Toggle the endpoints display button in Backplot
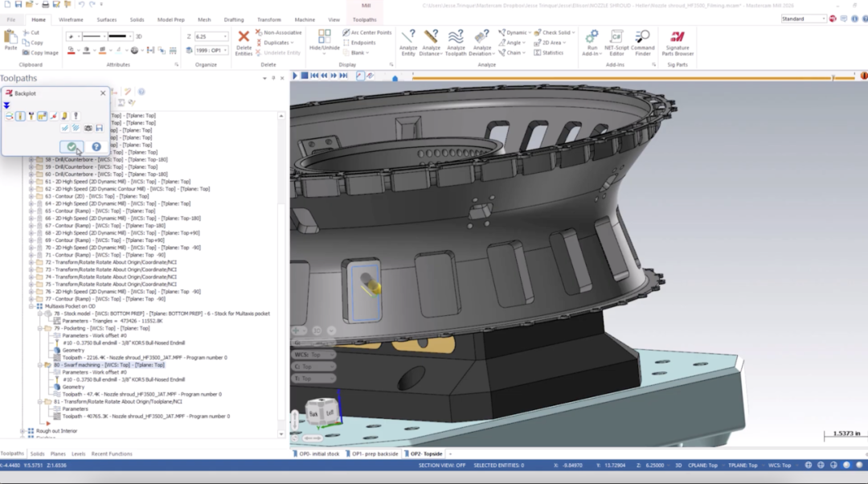The width and height of the screenshot is (868, 484). tap(54, 116)
